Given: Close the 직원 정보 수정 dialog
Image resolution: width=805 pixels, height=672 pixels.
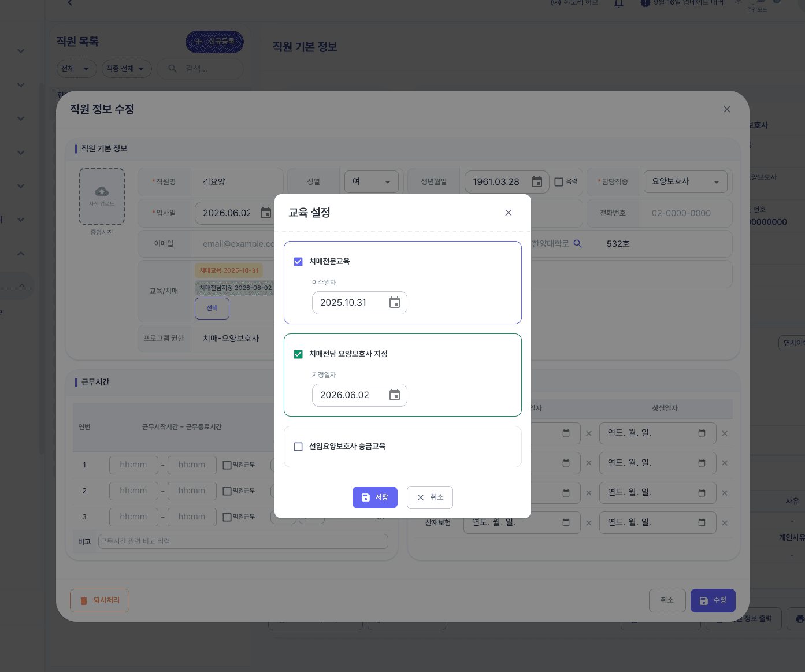Looking at the screenshot, I should 727,109.
